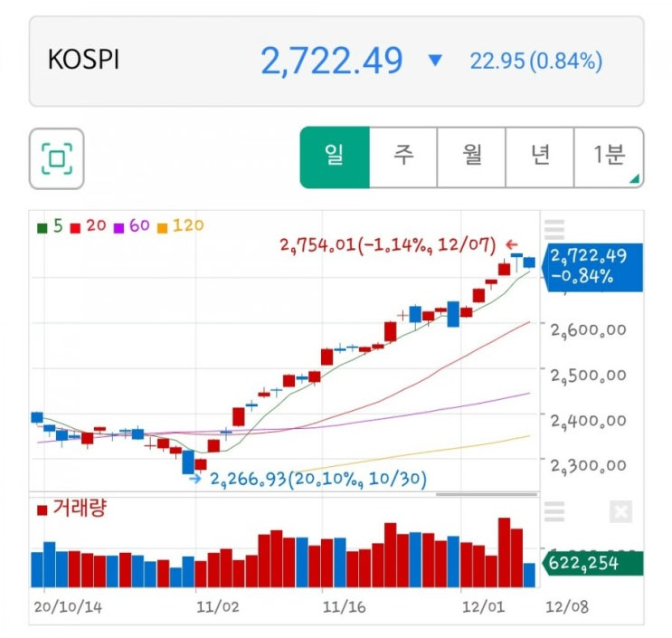Click the green volume tag 622,254

pos(592,563)
